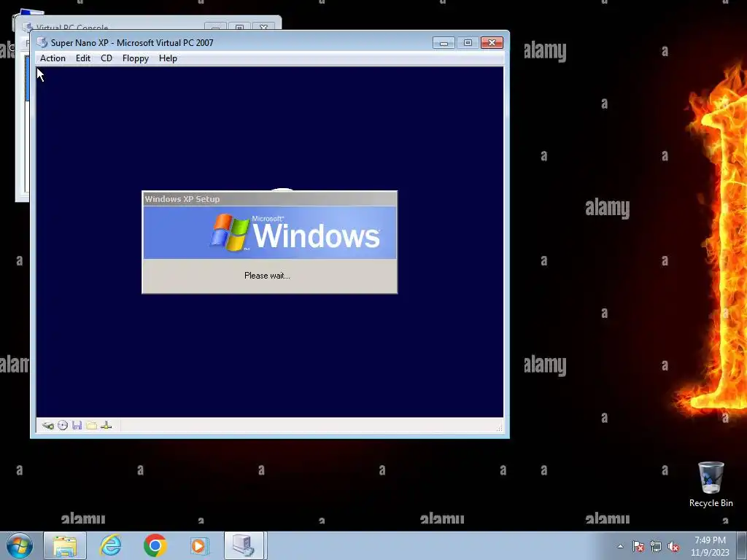Open Windows Media Player from taskbar
The height and width of the screenshot is (560, 747).
click(199, 545)
